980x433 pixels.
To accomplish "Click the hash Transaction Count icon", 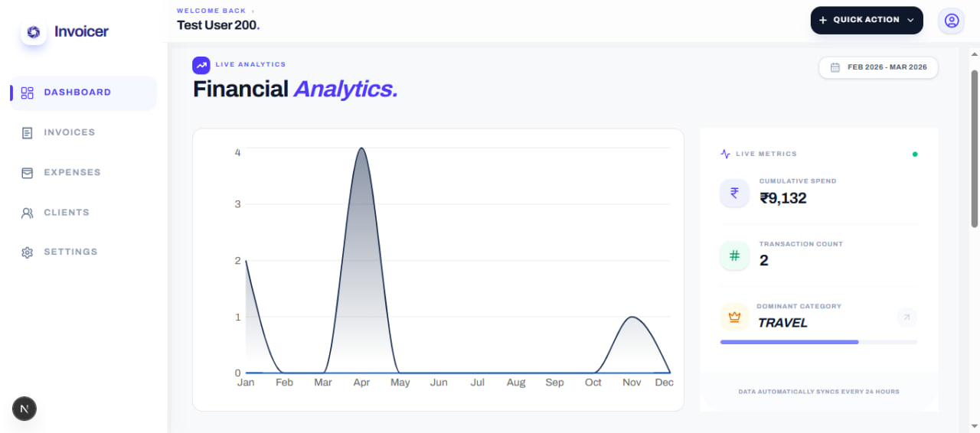I will point(734,256).
